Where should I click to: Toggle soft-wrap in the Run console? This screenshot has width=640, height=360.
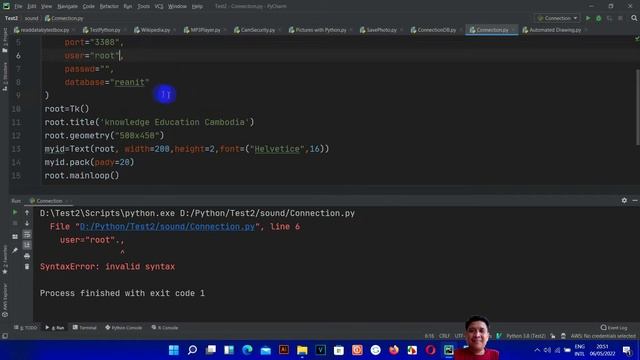27,234
